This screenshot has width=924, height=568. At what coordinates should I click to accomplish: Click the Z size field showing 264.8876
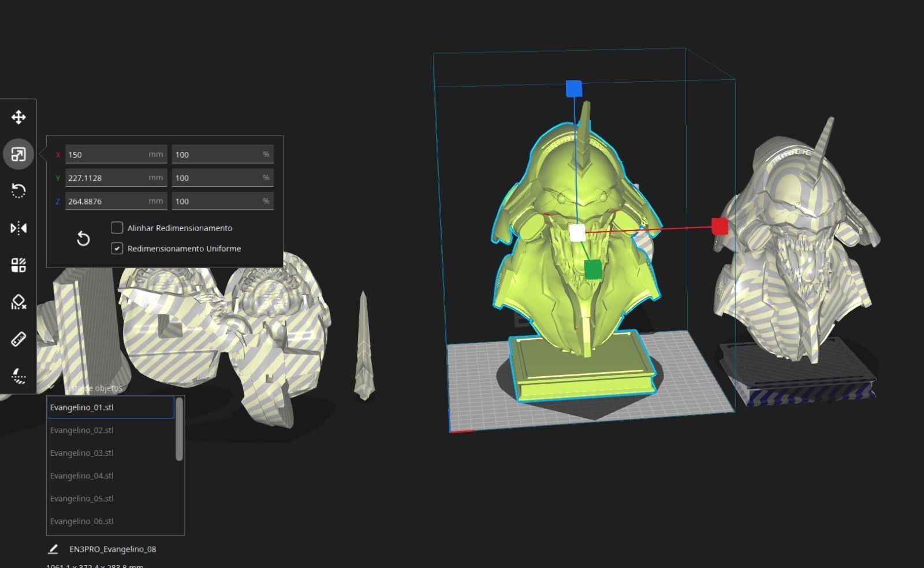(x=116, y=201)
